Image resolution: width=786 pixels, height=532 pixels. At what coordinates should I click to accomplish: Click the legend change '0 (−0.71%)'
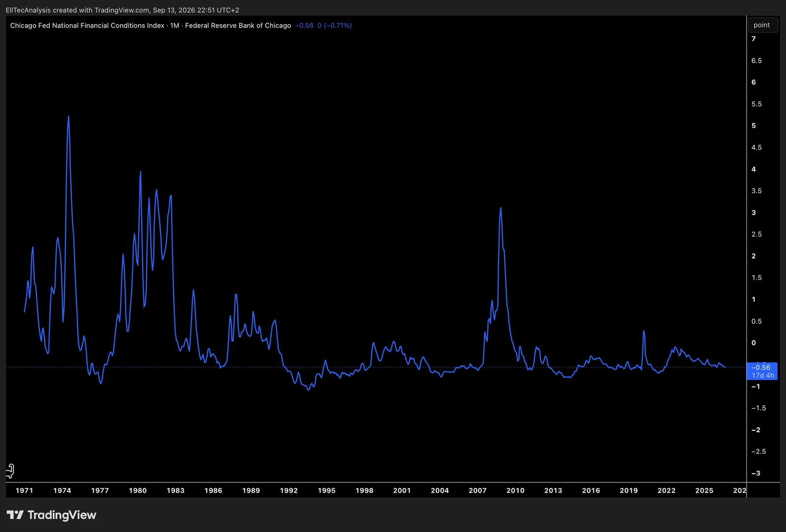pyautogui.click(x=335, y=26)
